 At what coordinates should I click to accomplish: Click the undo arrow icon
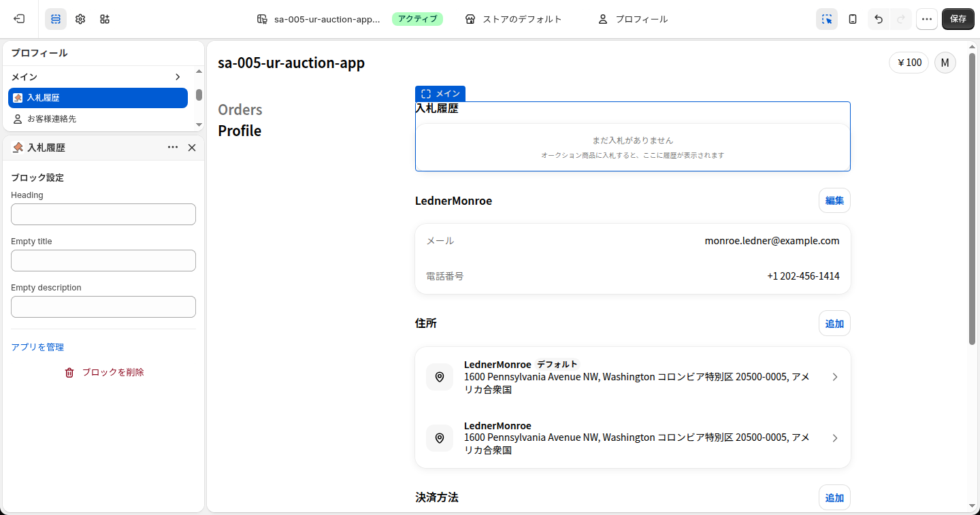(x=879, y=19)
